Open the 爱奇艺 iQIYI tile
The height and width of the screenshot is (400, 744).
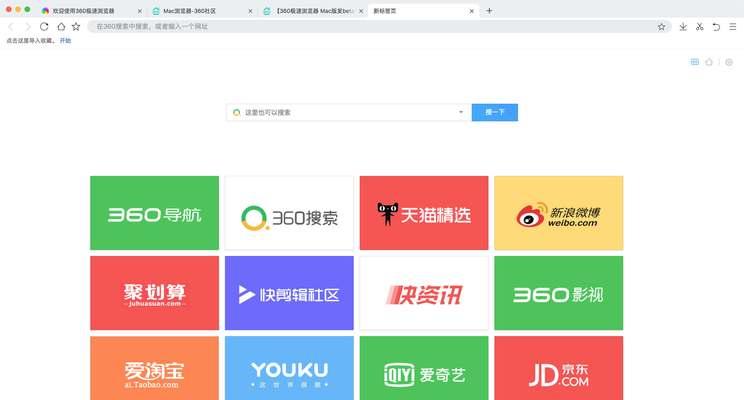click(424, 368)
